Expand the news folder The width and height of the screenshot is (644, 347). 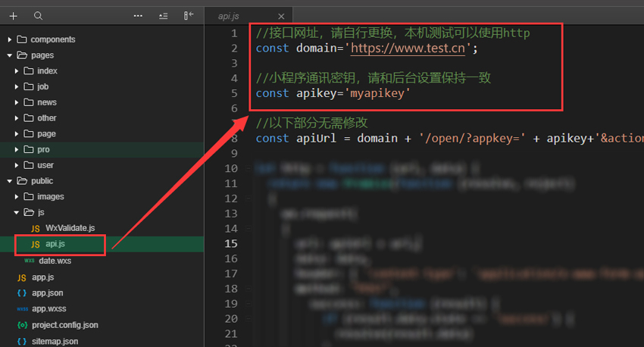(x=17, y=102)
